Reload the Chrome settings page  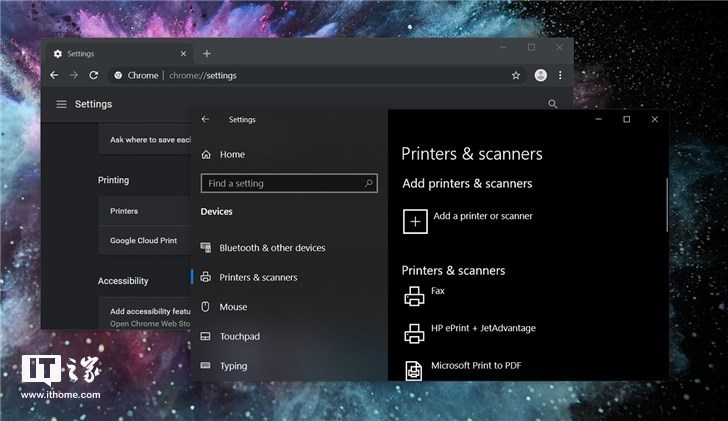click(93, 75)
